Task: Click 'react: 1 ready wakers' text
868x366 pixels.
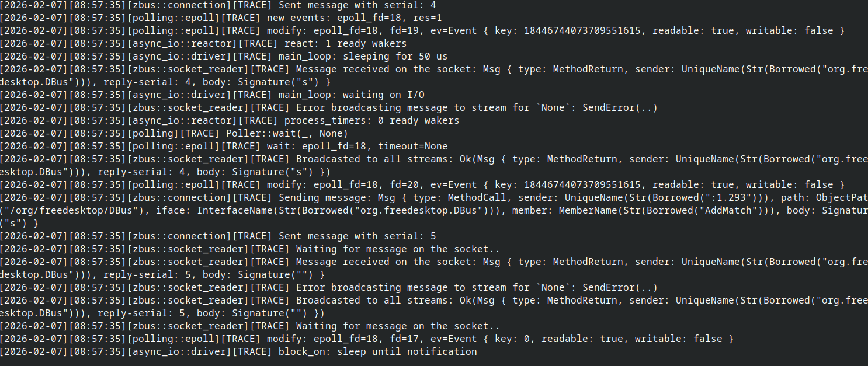Action: (x=345, y=43)
